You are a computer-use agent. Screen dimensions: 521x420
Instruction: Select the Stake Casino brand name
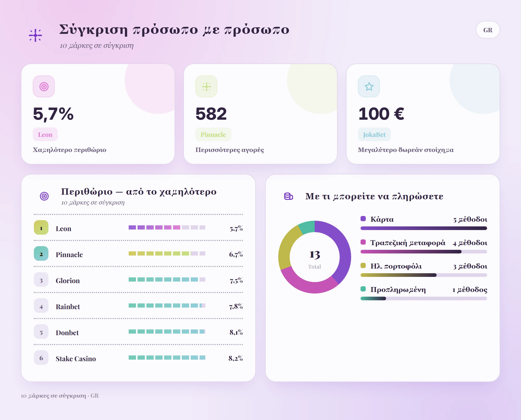76,359
